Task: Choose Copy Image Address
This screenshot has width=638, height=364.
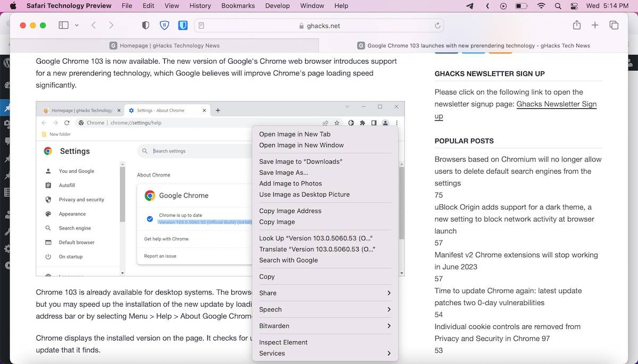Action: (325, 211)
